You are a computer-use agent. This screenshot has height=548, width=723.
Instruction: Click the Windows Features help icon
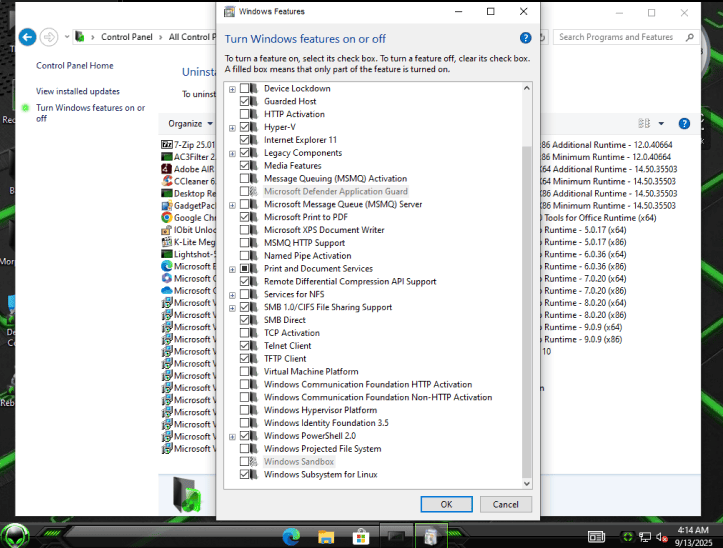[x=525, y=38]
